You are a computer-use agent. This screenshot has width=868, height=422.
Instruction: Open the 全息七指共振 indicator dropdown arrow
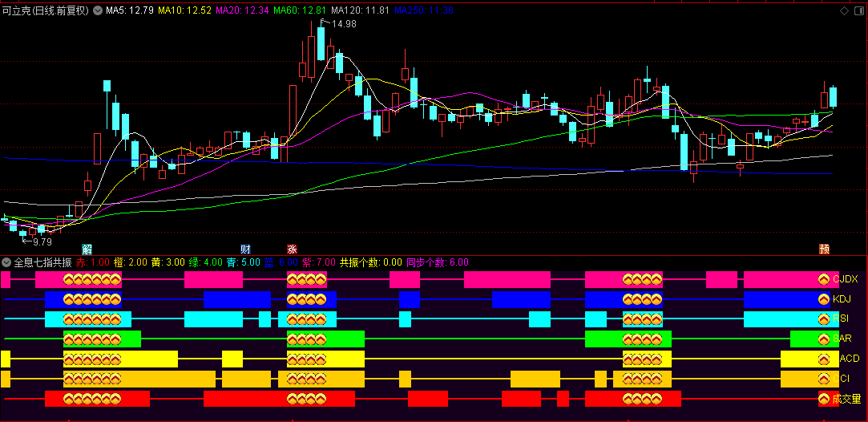coord(6,262)
